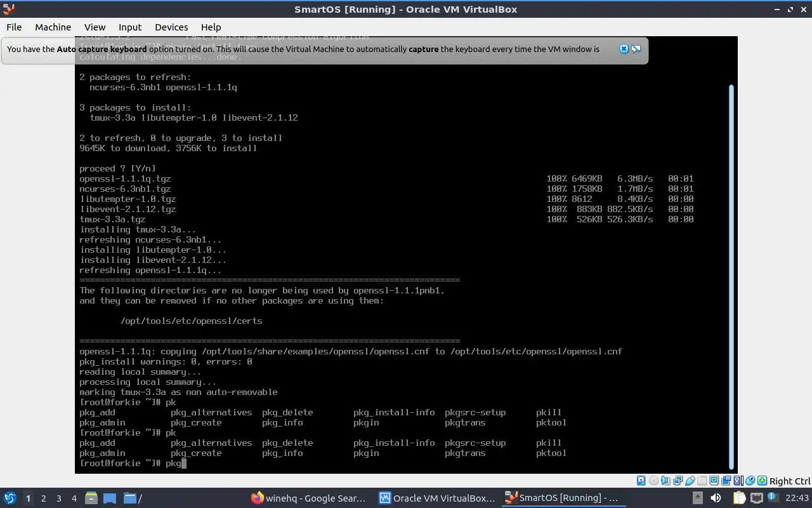812x508 pixels.
Task: Click the display settings status icon
Action: coord(714,481)
